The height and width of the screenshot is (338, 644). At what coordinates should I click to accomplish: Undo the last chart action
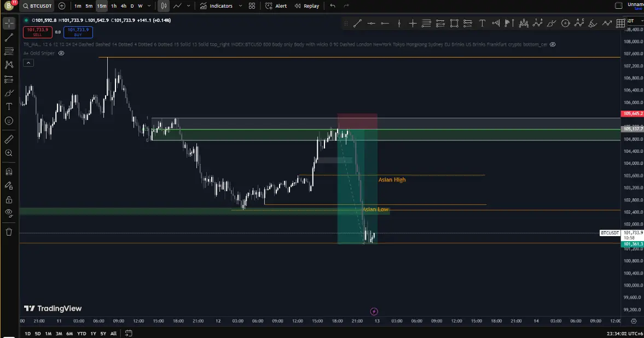pos(333,6)
